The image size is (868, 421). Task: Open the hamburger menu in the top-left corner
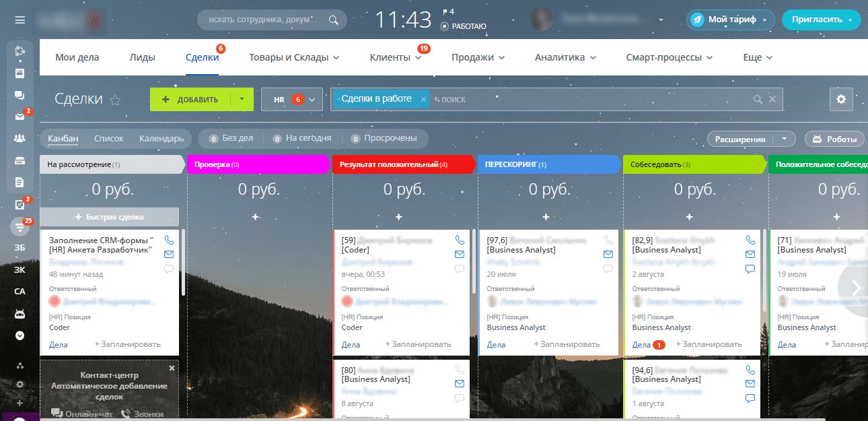click(20, 19)
